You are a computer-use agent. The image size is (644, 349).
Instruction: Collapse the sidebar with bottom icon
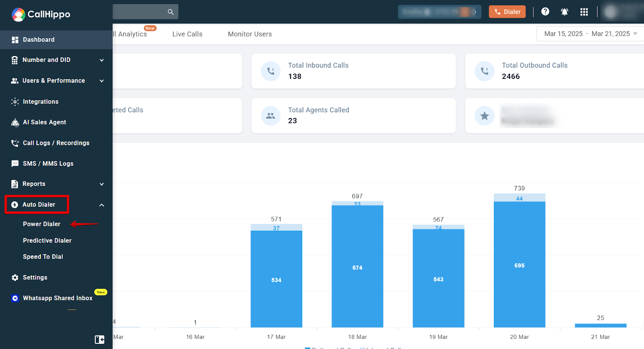click(99, 339)
